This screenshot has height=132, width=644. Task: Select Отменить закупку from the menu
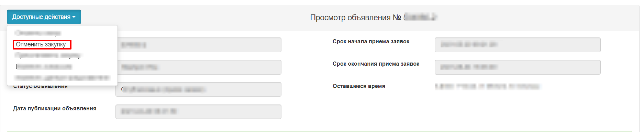[41, 44]
